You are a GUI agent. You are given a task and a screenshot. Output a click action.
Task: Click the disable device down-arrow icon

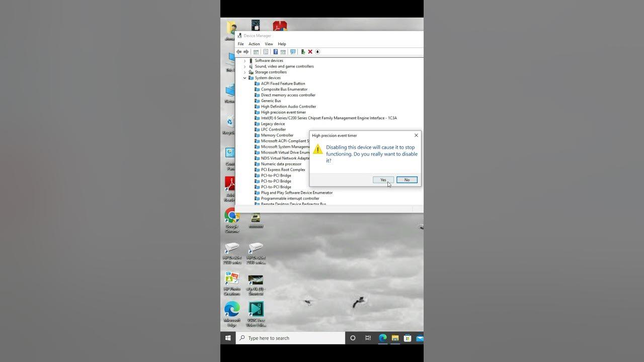click(317, 52)
